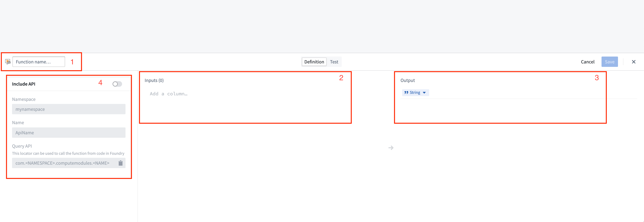This screenshot has width=644, height=222.
Task: Close the function editor with the X icon
Action: coord(634,62)
